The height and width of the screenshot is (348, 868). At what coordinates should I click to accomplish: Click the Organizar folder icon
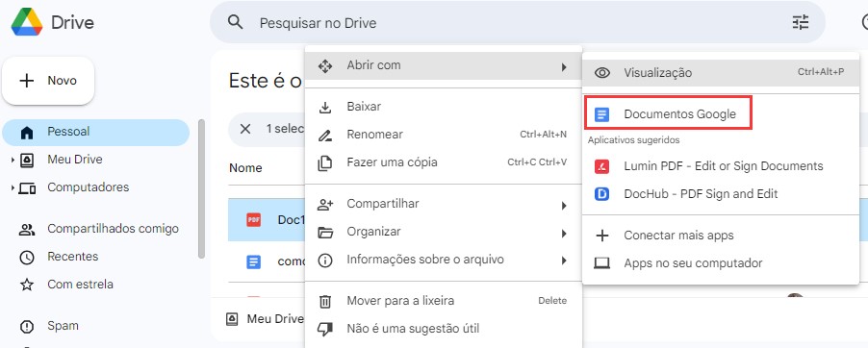coord(325,233)
